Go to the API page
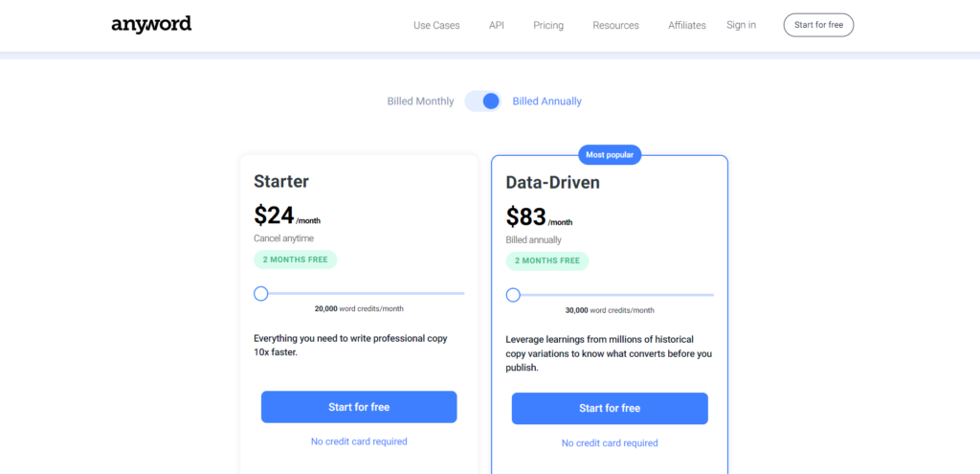The width and height of the screenshot is (980, 474). [x=497, y=25]
